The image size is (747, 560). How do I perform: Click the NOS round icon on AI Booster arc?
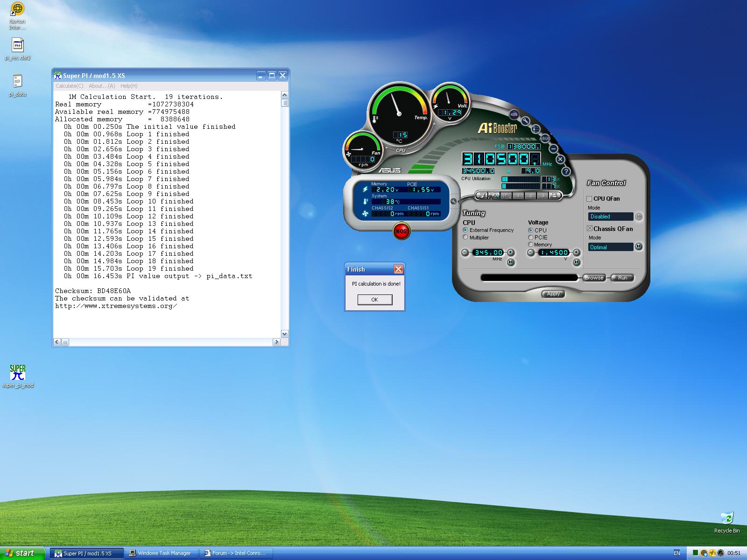[514, 114]
